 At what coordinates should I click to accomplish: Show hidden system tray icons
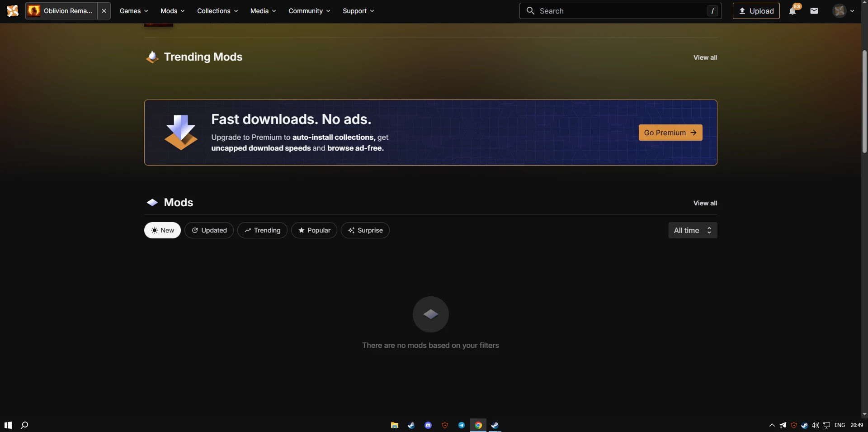(x=772, y=425)
